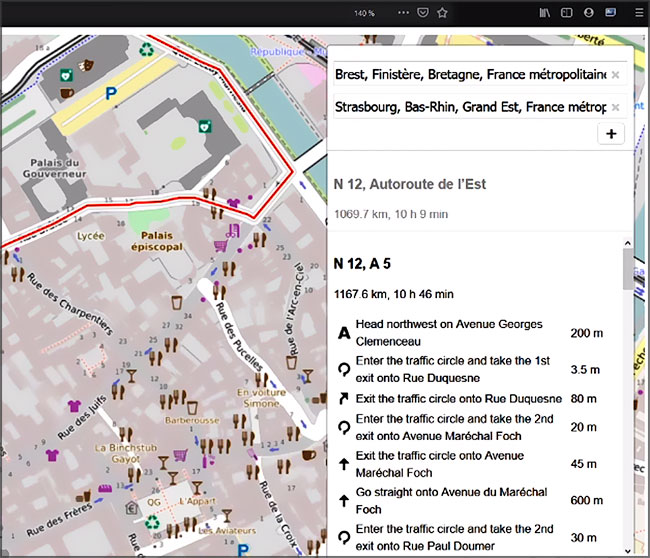Viewport: 650px width, 558px height.
Task: Click the theatre masks icon on the map
Action: [86, 65]
